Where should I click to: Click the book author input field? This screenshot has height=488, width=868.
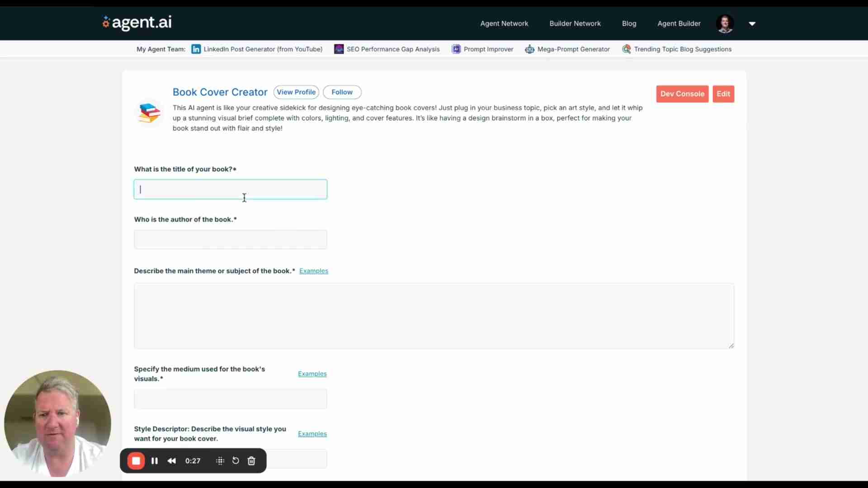point(230,239)
